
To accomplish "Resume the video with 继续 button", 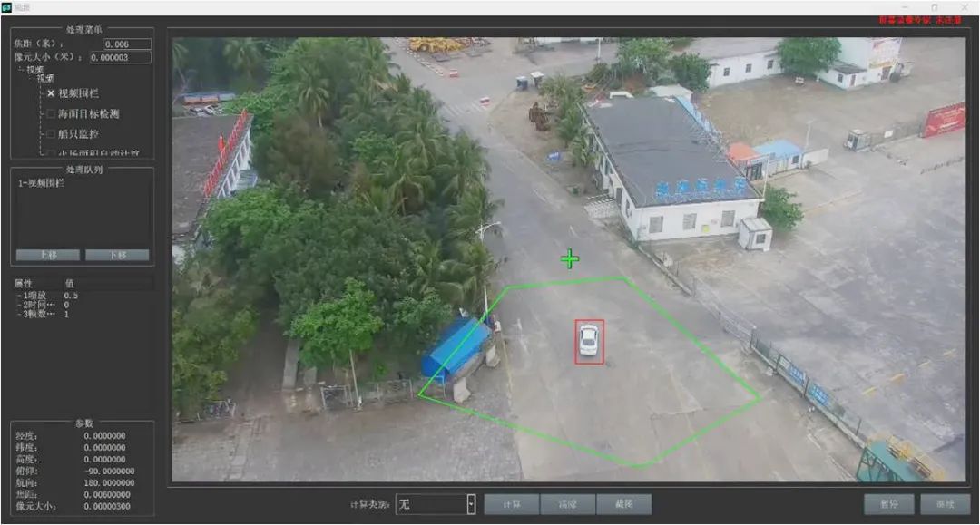I will (945, 504).
